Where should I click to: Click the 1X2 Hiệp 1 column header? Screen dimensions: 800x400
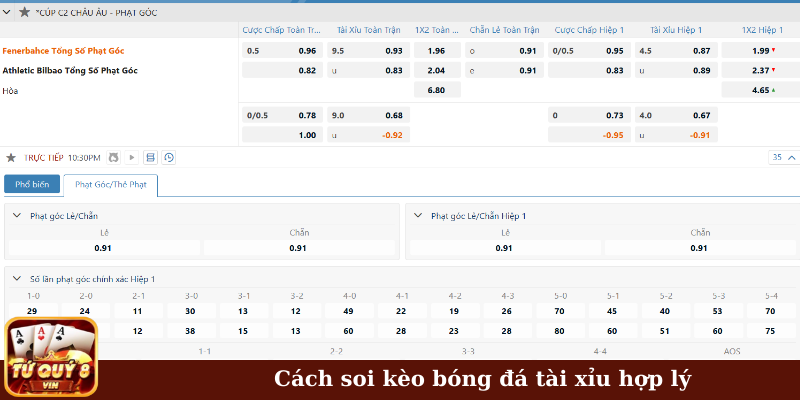coord(762,30)
